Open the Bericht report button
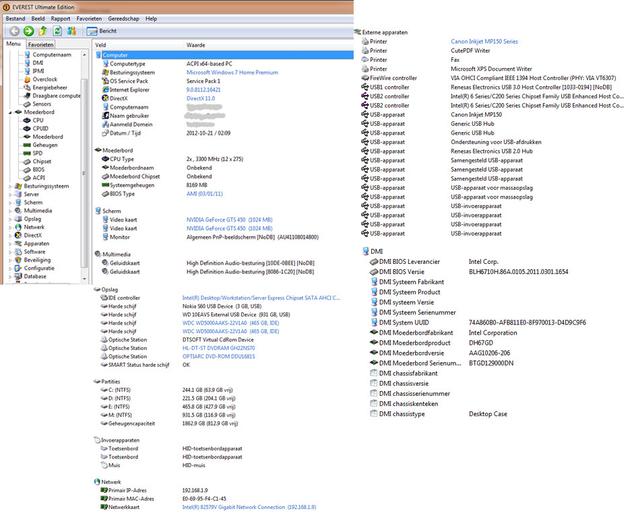Image resolution: width=640 pixels, height=517 pixels. pyautogui.click(x=103, y=32)
